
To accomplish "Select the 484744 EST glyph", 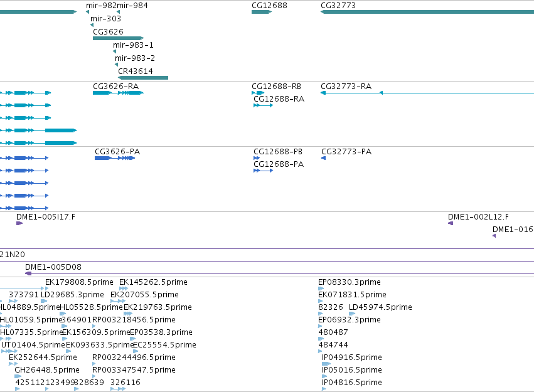I will (320, 351).
